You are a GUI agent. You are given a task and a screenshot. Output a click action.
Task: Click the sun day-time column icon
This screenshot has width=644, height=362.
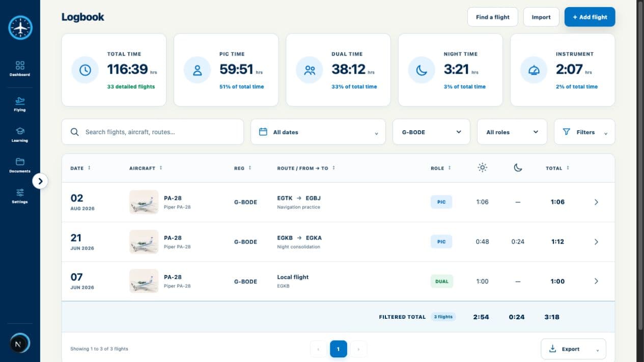[482, 167]
